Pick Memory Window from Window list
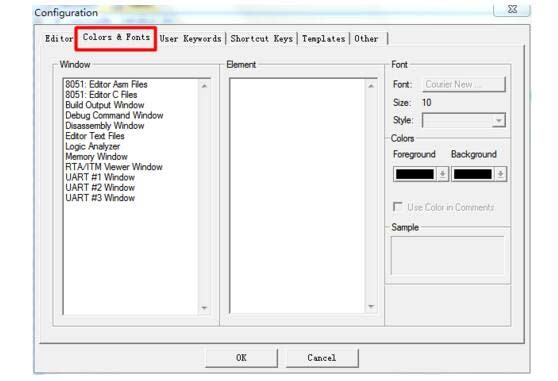558x381 pixels. pyautogui.click(x=96, y=157)
